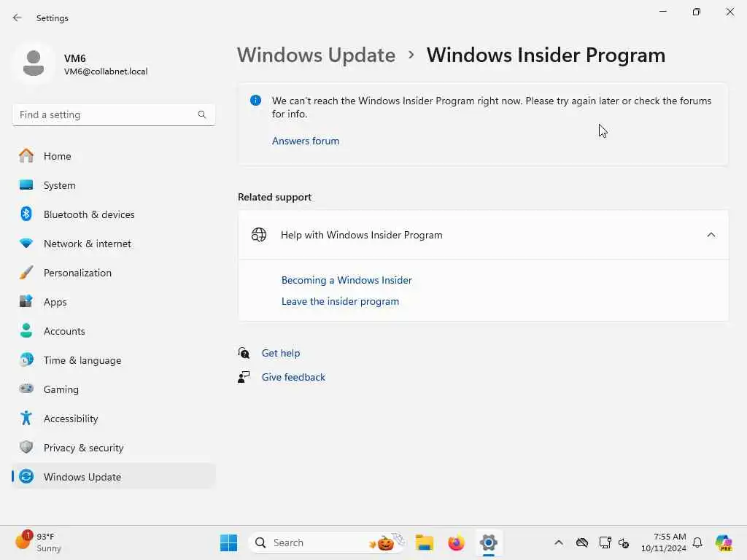Open File Explorer from the taskbar
Viewport: 747px width, 560px height.
(424, 542)
